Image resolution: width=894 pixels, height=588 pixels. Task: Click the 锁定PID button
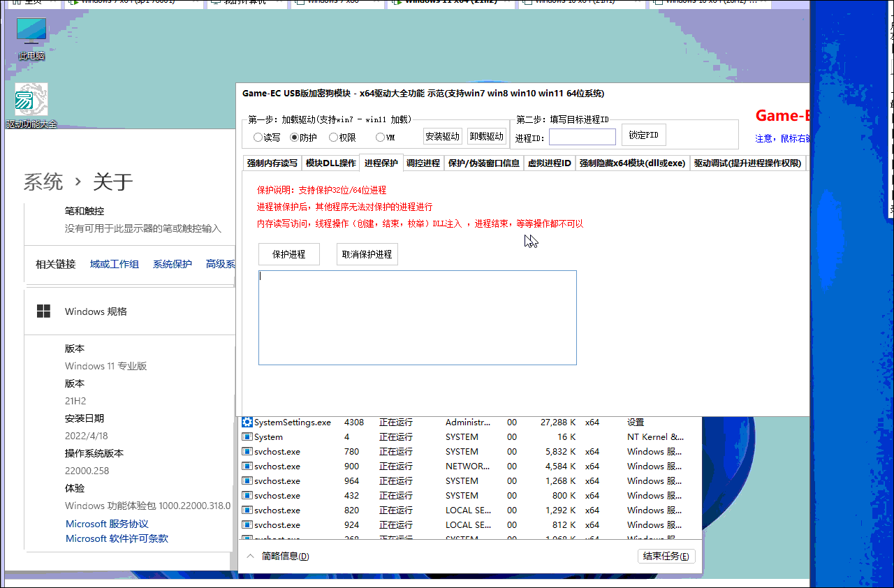pyautogui.click(x=644, y=135)
